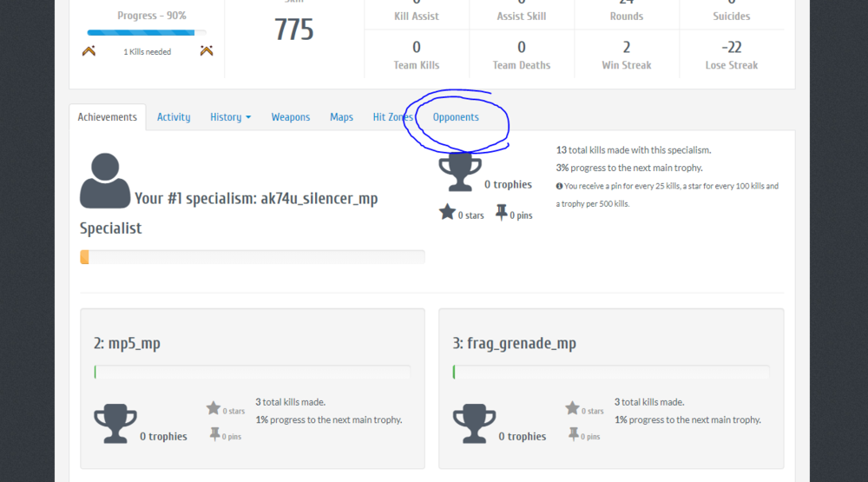Go to the Activity tab
Image resolution: width=868 pixels, height=482 pixels.
point(174,117)
